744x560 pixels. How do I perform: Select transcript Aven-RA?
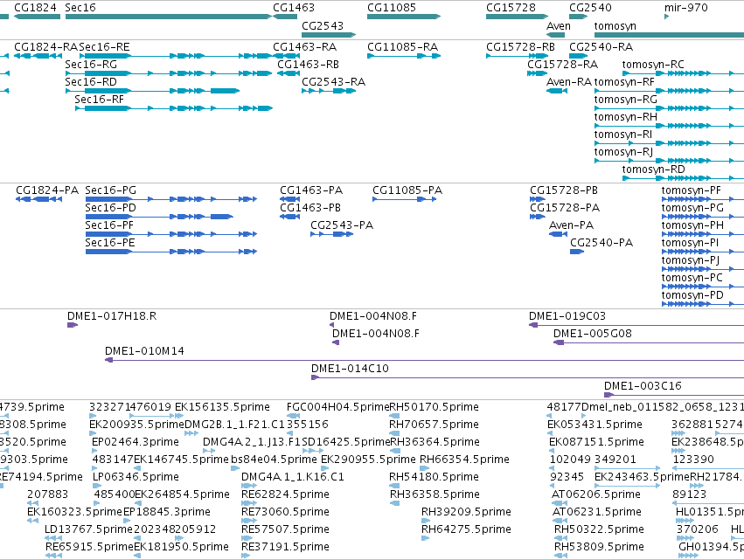(x=569, y=82)
